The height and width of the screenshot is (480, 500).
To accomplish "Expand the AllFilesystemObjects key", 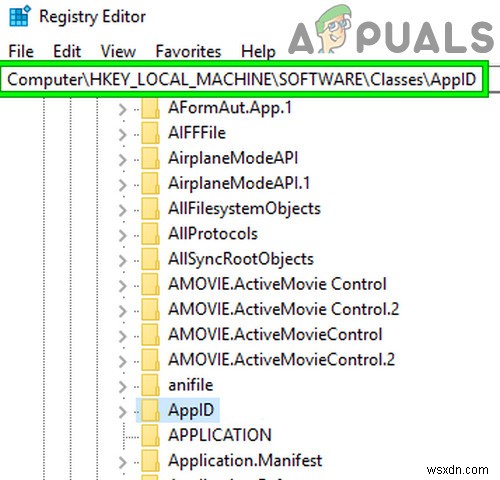I will coord(123,210).
